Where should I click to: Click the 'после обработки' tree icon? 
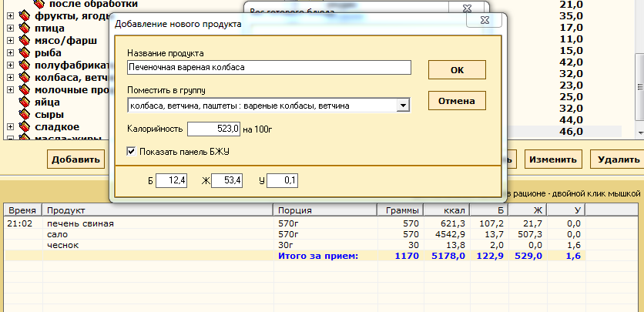point(39,4)
